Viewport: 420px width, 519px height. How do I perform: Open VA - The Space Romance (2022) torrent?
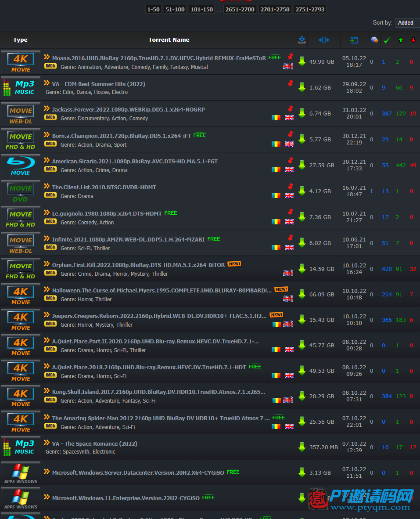point(95,443)
